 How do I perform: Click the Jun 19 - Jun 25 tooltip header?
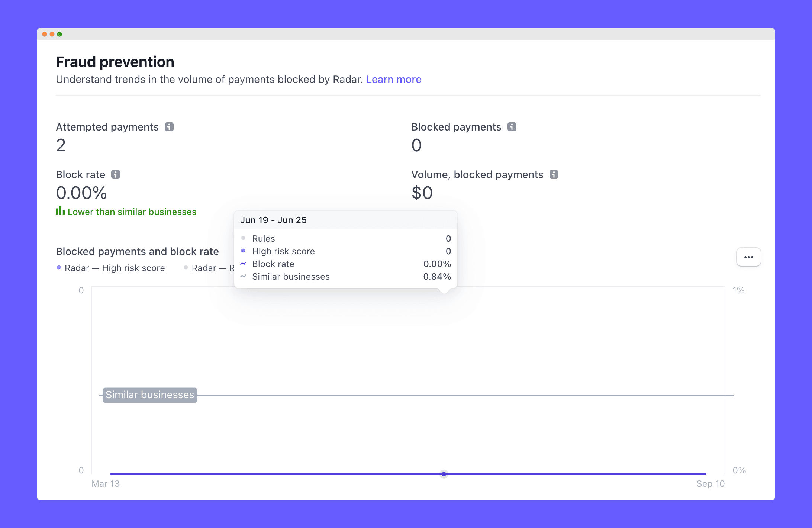point(274,220)
